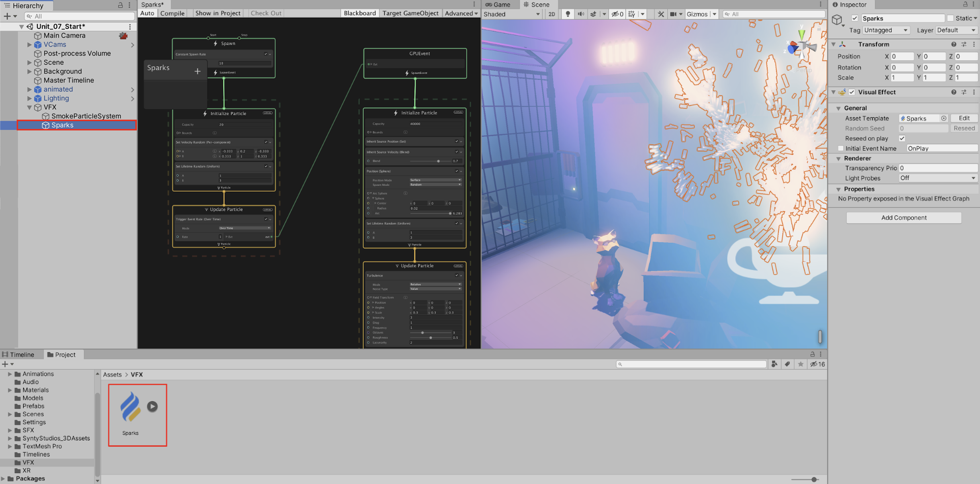Click the Add Component button
The width and height of the screenshot is (980, 484).
click(x=904, y=218)
